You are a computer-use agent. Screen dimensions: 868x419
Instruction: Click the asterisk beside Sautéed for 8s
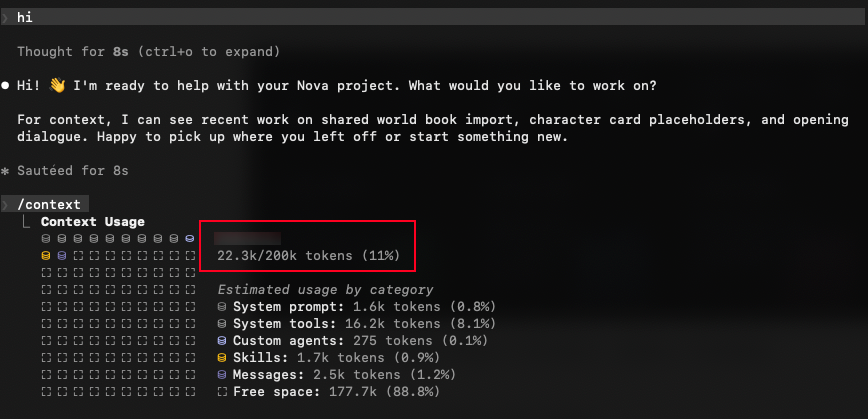(6, 171)
